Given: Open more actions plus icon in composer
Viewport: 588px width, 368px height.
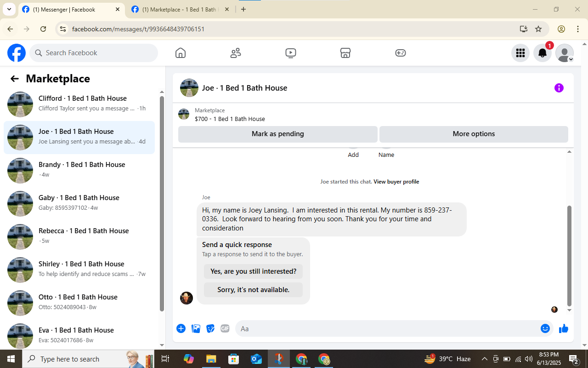Looking at the screenshot, I should click(181, 328).
